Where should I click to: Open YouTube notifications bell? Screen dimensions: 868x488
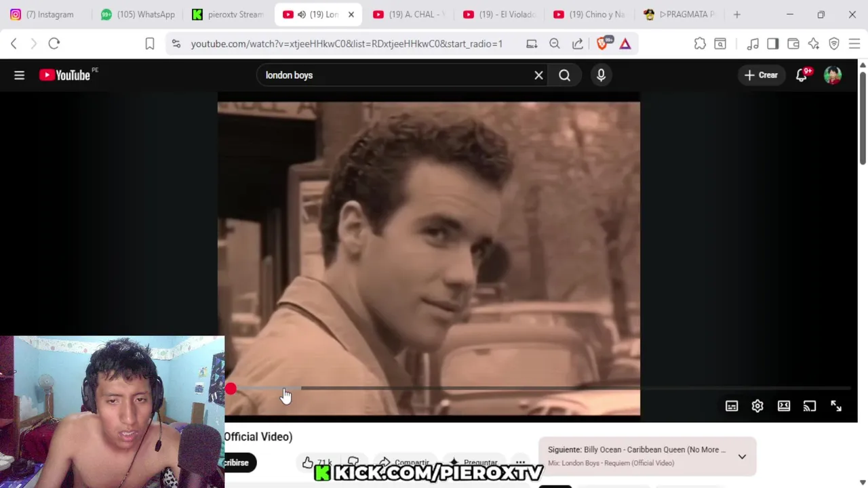click(802, 75)
